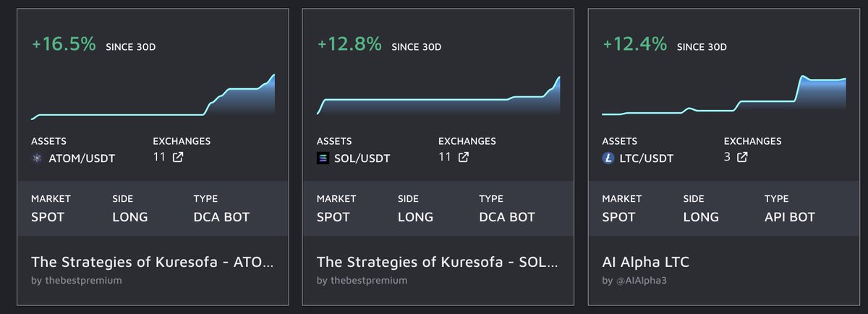Click the +12.8% return value

point(349,44)
